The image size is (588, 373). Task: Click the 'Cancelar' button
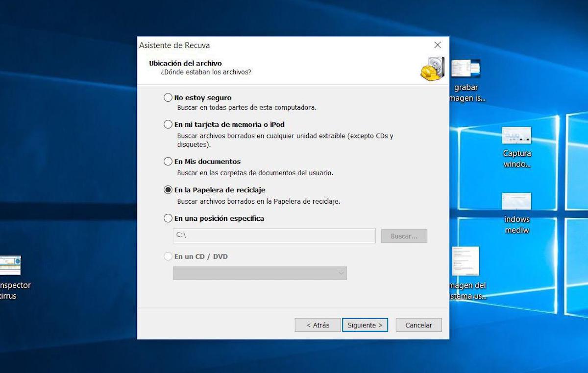(418, 325)
